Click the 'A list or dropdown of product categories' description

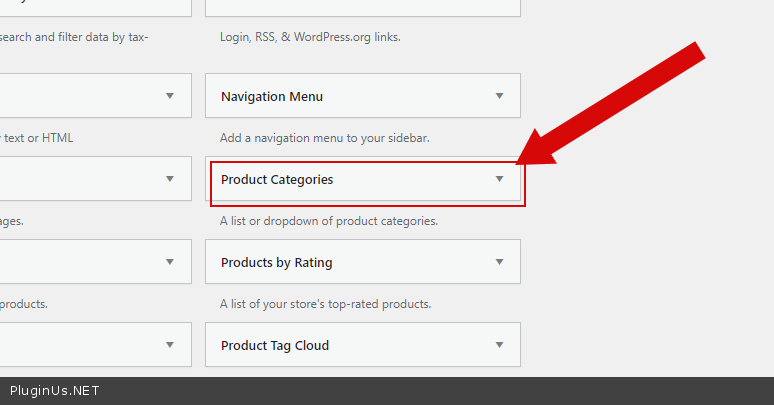(x=329, y=221)
